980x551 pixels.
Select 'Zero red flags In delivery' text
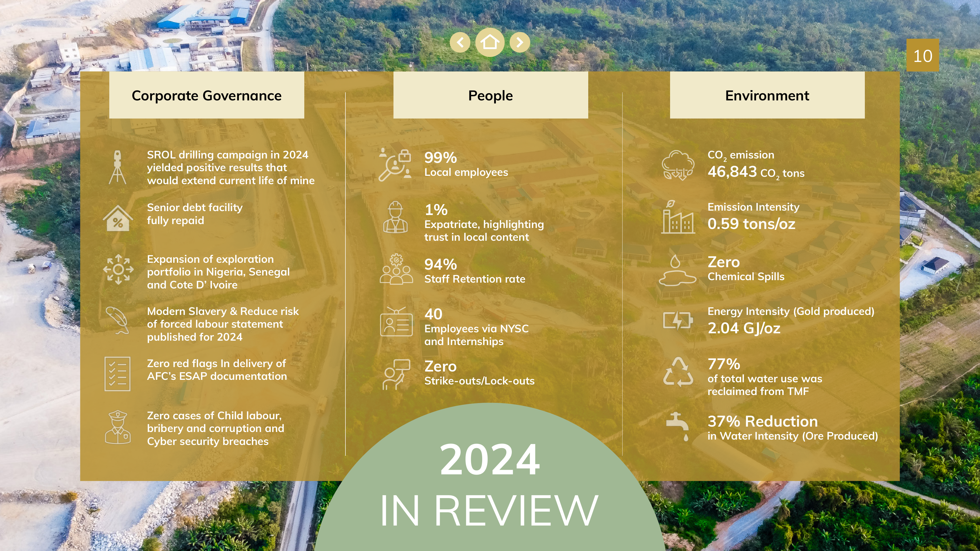pyautogui.click(x=217, y=370)
